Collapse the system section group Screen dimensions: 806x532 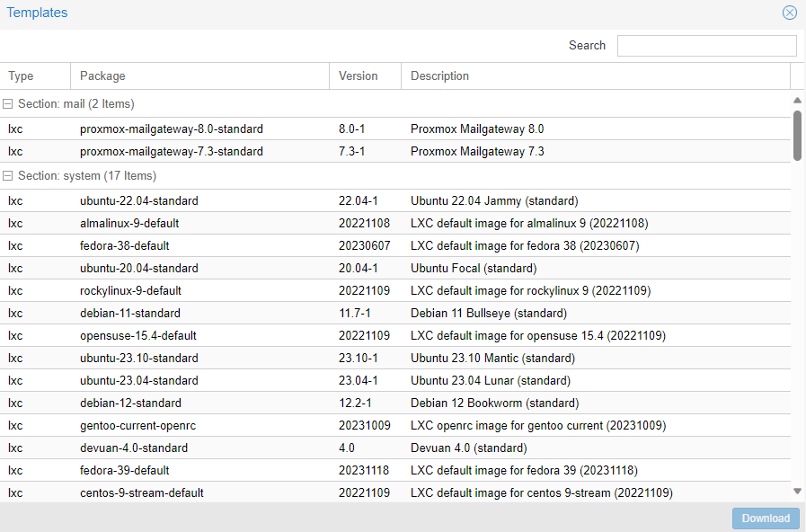(8, 176)
